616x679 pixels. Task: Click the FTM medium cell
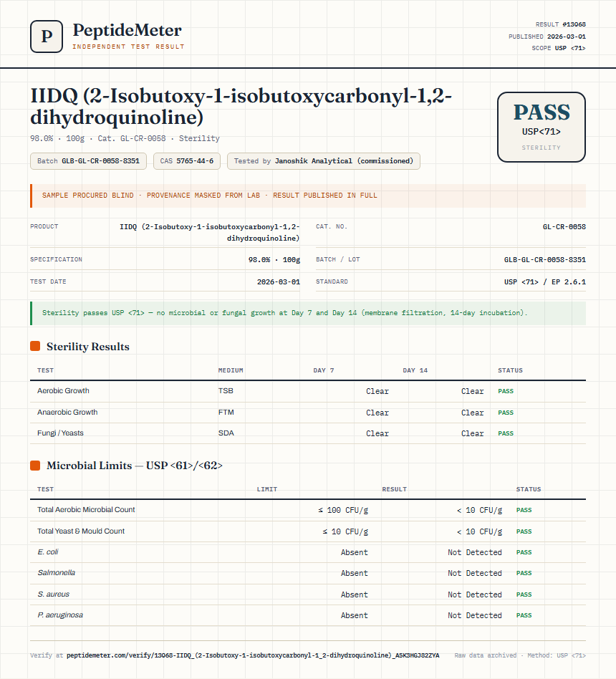pyautogui.click(x=226, y=413)
